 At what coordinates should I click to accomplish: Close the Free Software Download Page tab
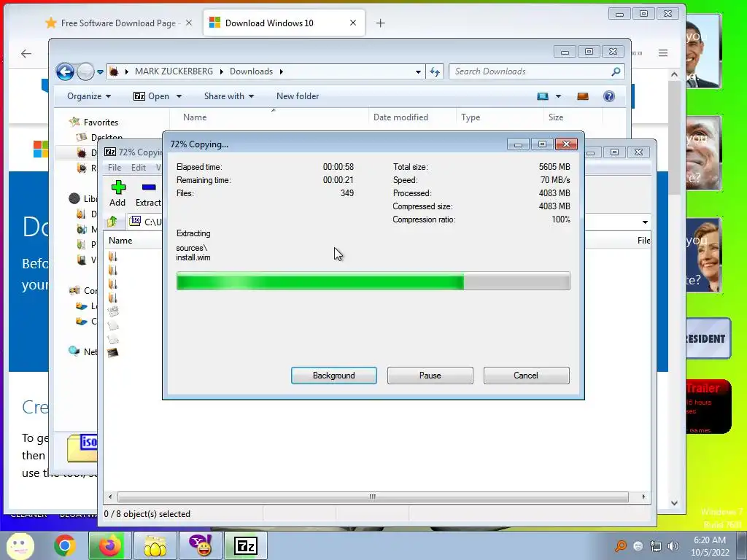(x=189, y=23)
